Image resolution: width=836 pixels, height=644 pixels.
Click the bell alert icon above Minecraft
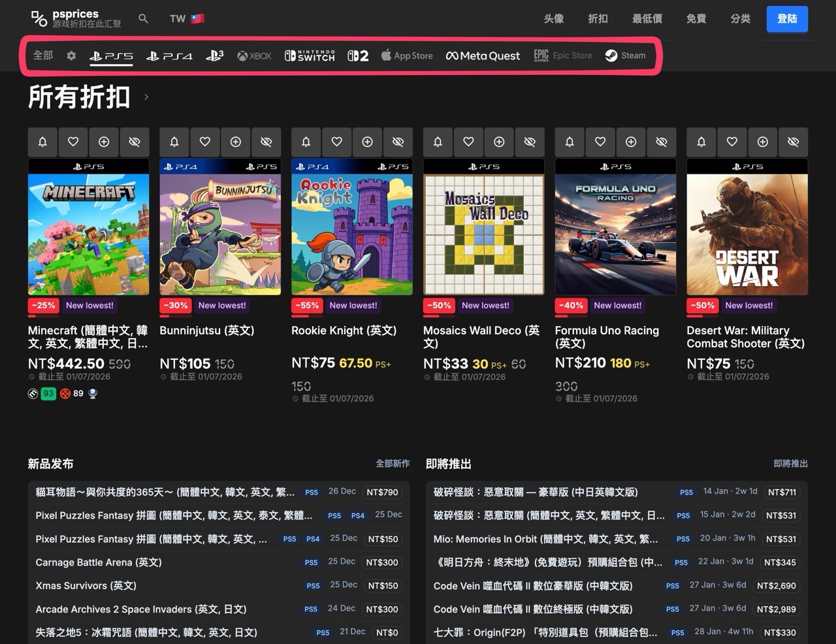[42, 142]
